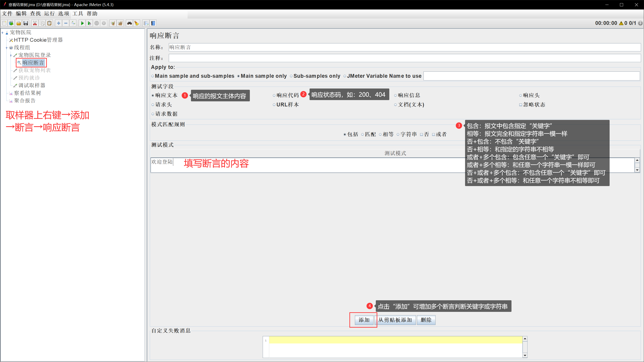Click the scissors Cut icon
Image resolution: width=644 pixels, height=362 pixels.
(x=35, y=23)
